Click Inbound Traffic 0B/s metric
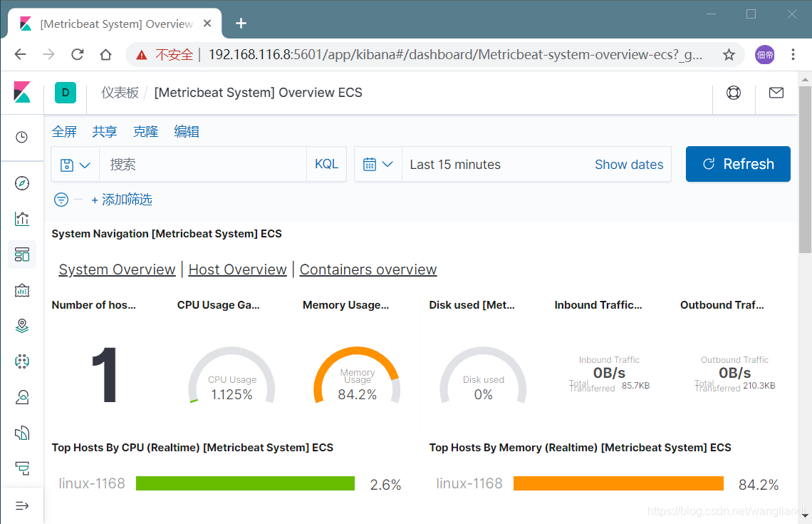The width and height of the screenshot is (812, 524). tap(609, 373)
